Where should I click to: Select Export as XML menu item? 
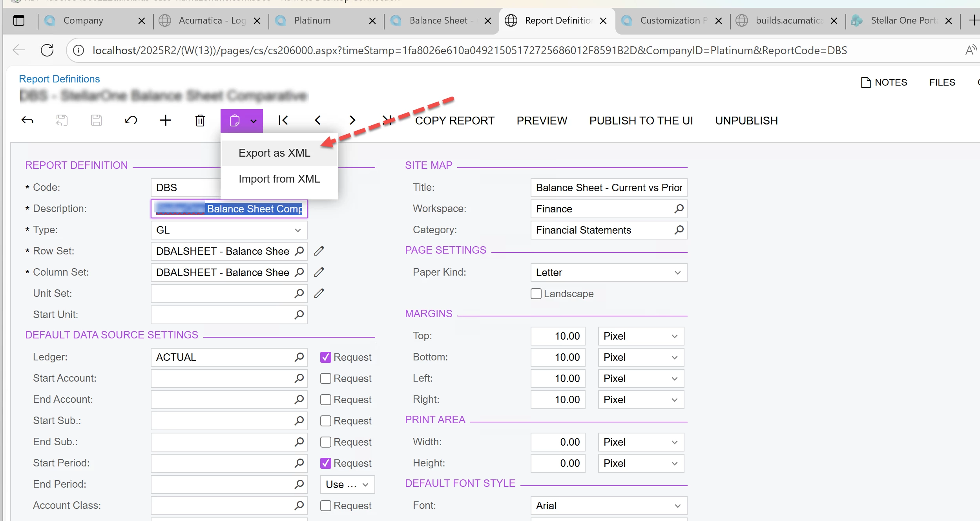274,153
